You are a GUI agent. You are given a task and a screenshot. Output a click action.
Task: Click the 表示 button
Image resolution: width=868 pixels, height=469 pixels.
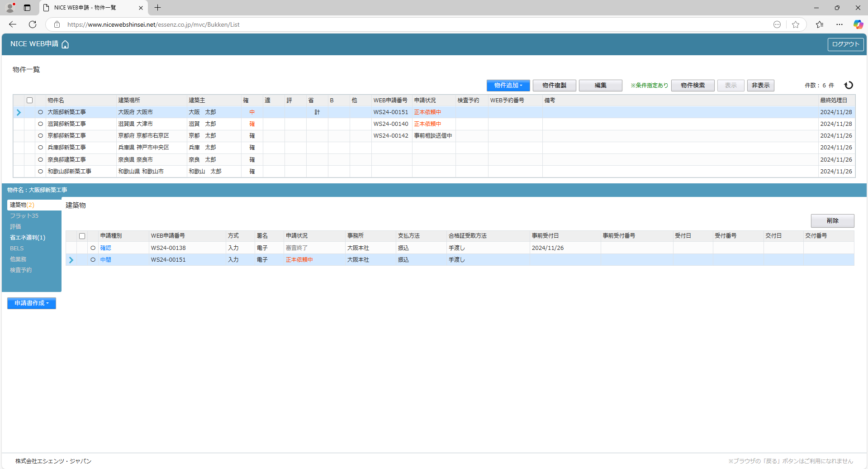point(730,85)
